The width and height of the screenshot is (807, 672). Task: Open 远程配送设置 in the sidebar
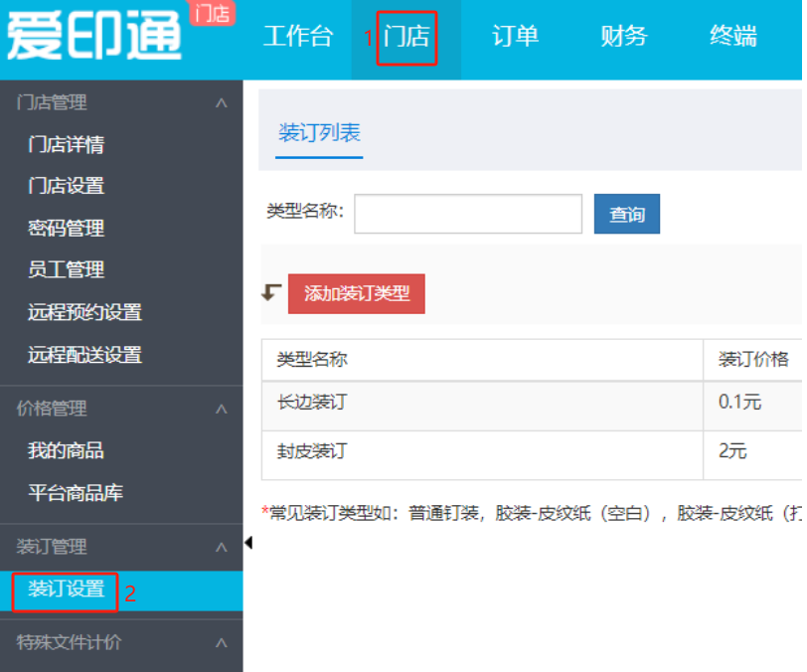pos(84,355)
